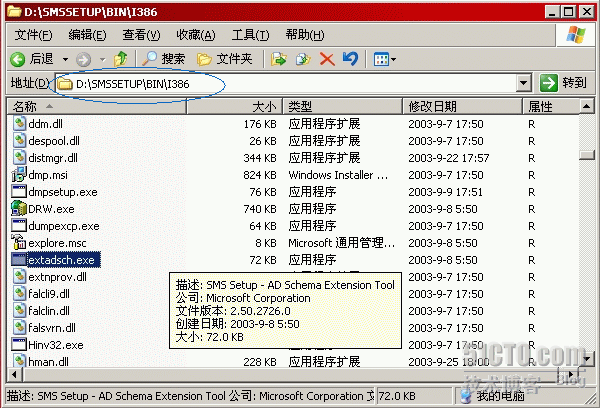Select the falcli9.dll file icon
Screen dimensions: 600x408
click(x=19, y=294)
